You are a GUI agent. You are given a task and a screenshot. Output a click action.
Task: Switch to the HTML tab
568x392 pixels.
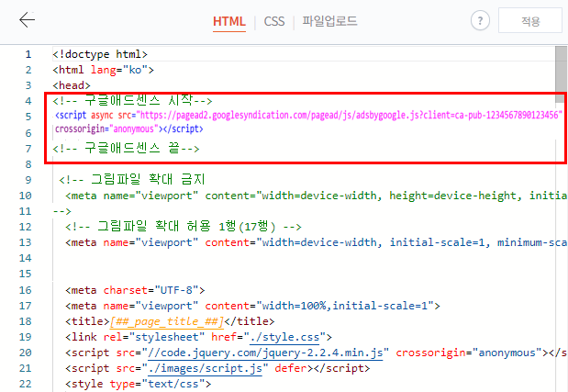pos(229,21)
